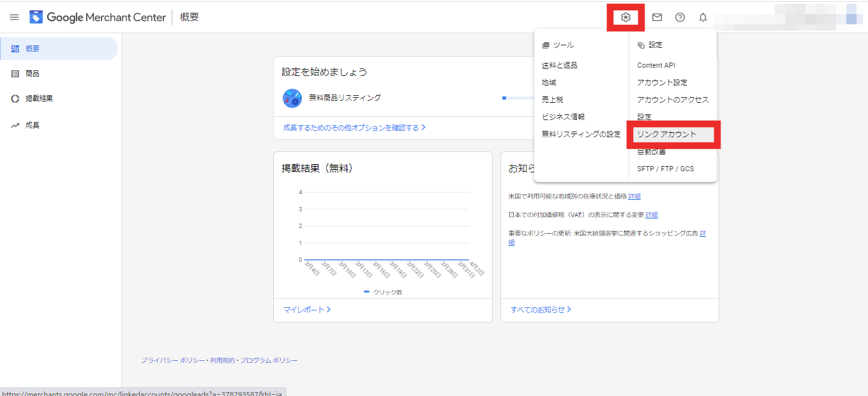Choose SFTP / FTP / GCS from settings menu
Screen dimensions: 868x396
tap(666, 169)
